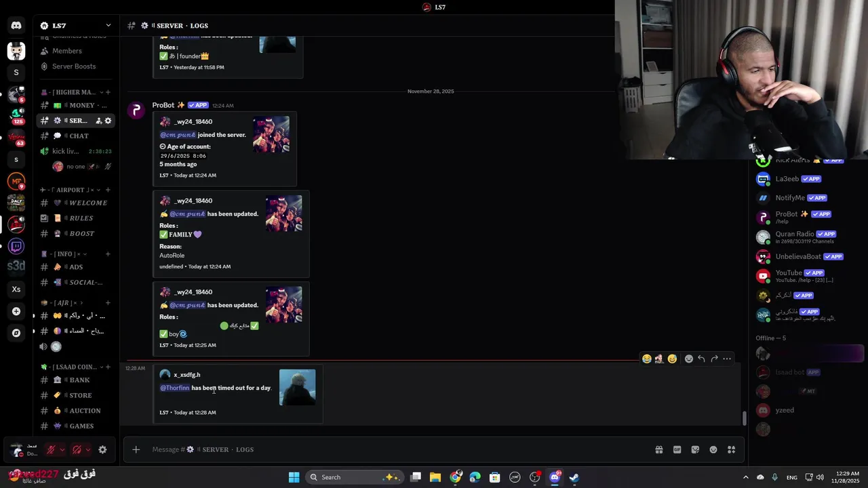
Task: Join the kick live voice channel
Action: (75, 151)
